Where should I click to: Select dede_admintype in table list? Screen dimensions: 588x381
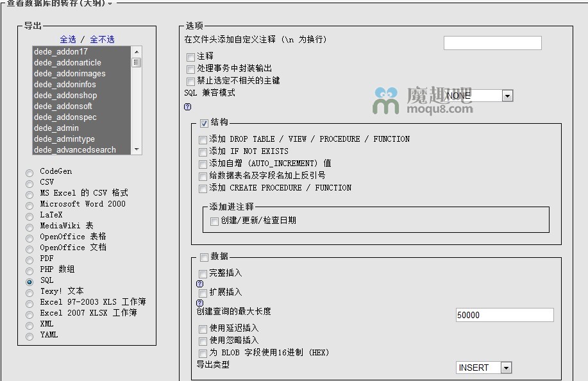coord(81,139)
